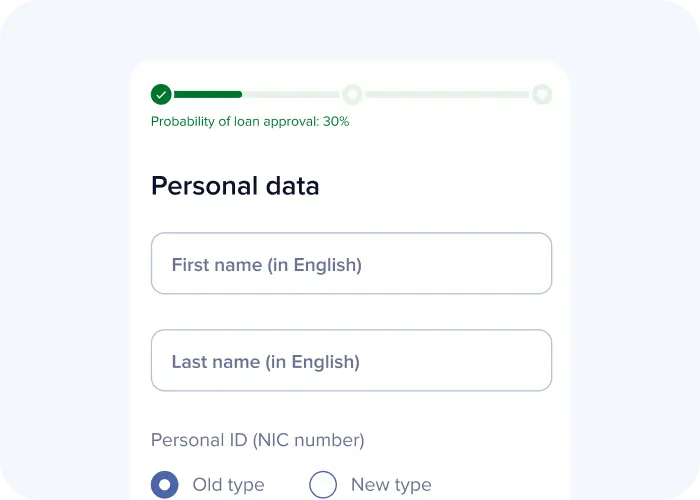Click the "Last name" placeholder words
The image size is (700, 500).
tap(216, 362)
